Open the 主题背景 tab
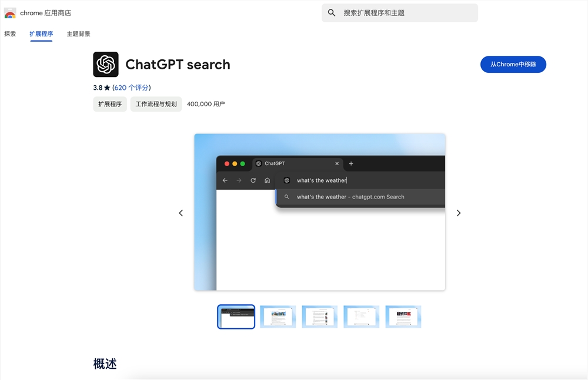 click(78, 33)
